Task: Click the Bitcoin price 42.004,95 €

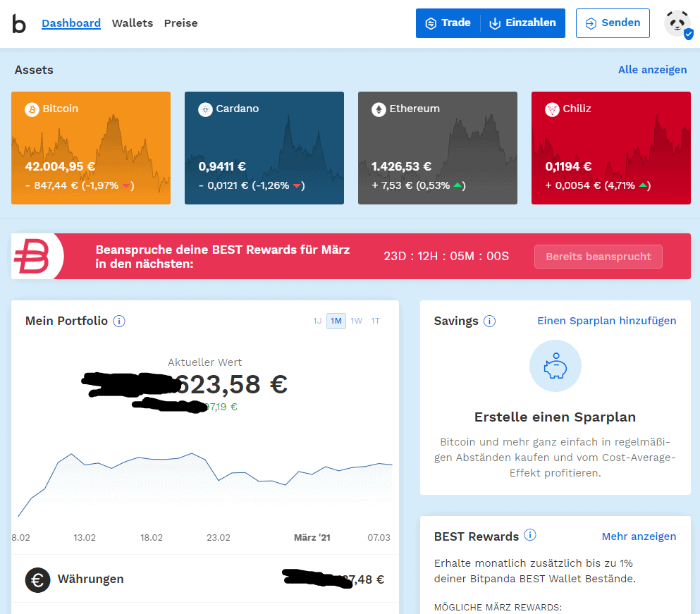Action: (x=60, y=166)
